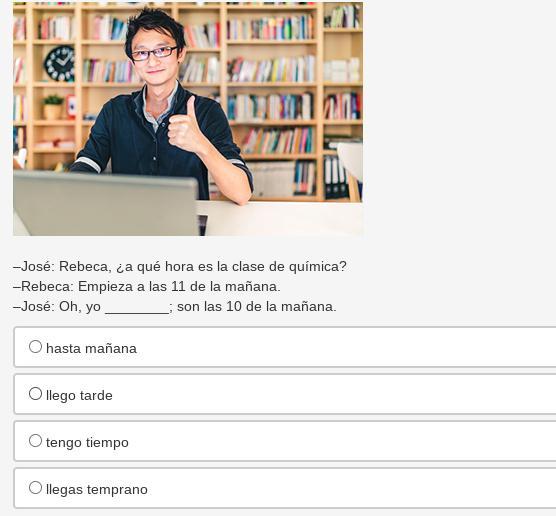556x516 pixels.
Task: Click Rebeca's line "Empieza a las 11"
Action: tap(147, 287)
